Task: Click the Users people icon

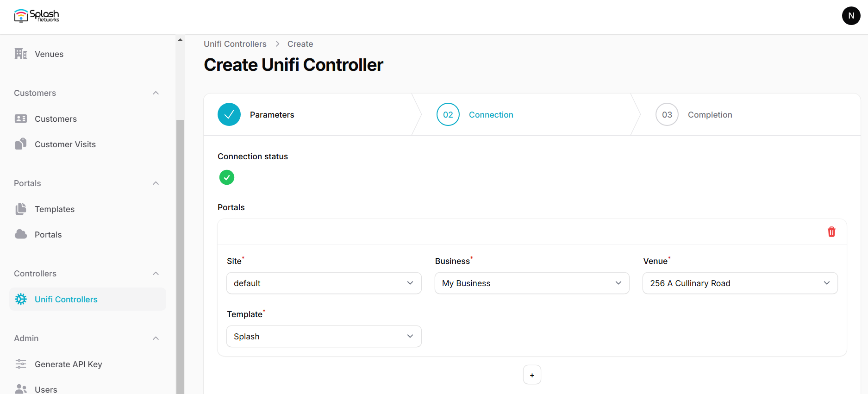Action: tap(21, 389)
